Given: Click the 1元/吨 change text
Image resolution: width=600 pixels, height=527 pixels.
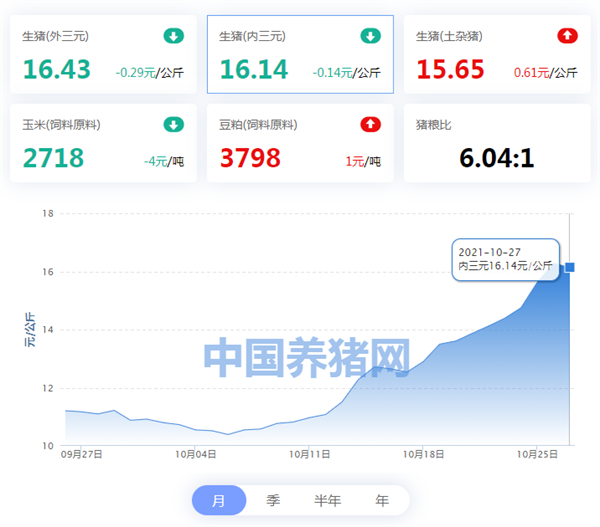Looking at the screenshot, I should (x=363, y=162).
